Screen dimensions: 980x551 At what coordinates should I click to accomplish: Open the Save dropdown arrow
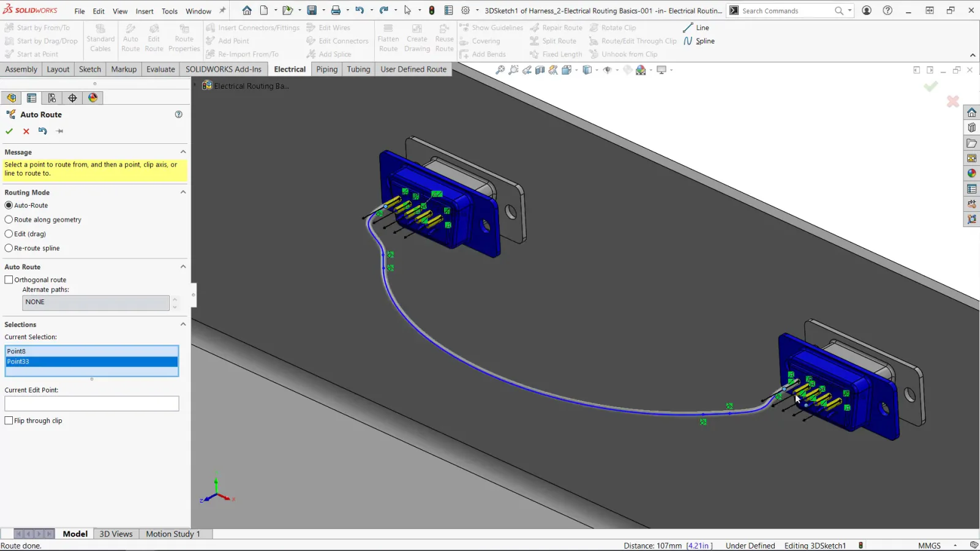click(323, 10)
